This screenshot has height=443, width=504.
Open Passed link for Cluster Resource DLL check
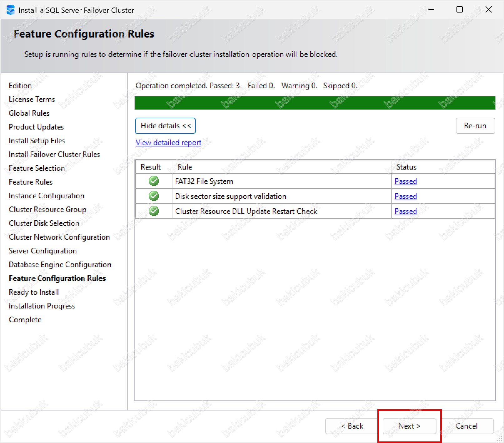[x=406, y=211]
